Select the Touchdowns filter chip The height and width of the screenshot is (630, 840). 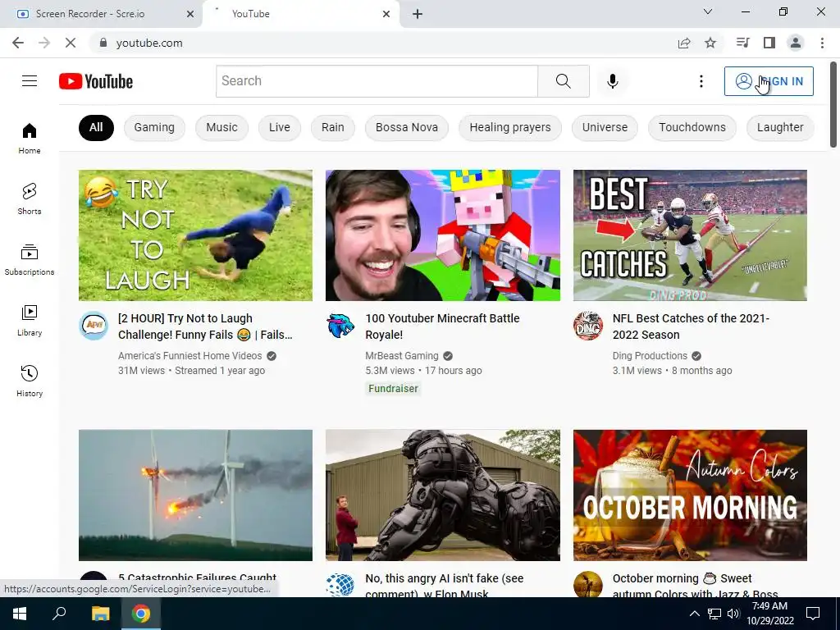(x=692, y=127)
